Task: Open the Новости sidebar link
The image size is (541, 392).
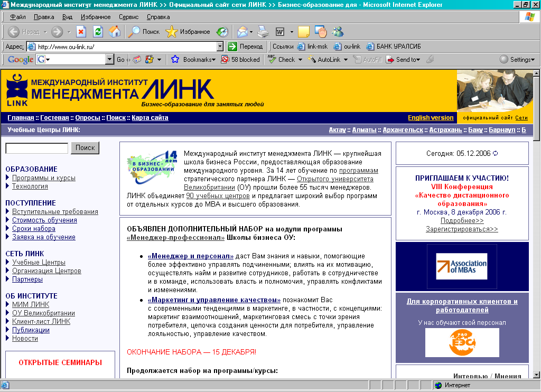Action: point(25,339)
